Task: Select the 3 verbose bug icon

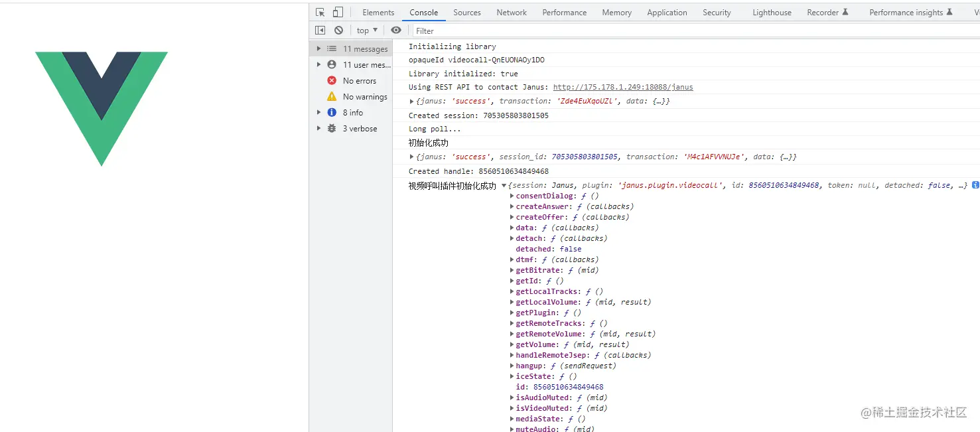Action: (332, 128)
